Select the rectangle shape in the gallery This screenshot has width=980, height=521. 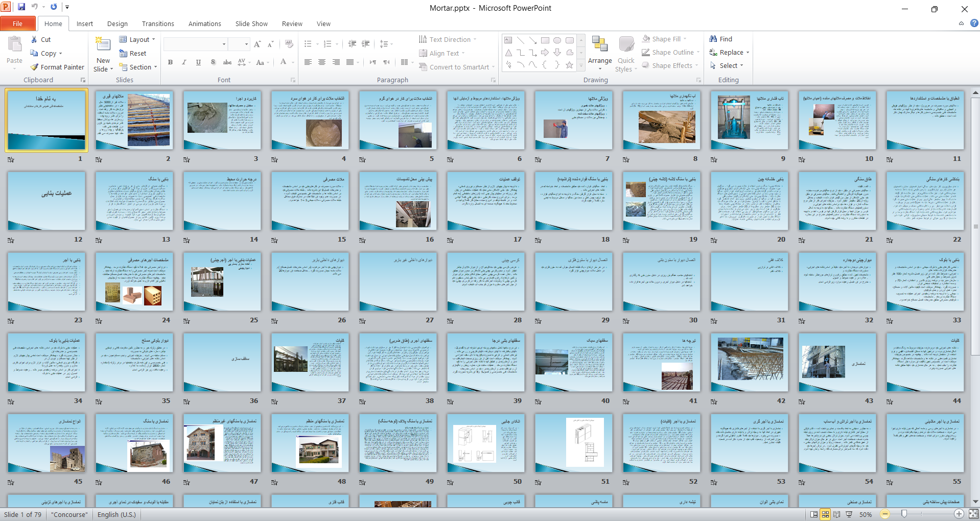click(545, 40)
